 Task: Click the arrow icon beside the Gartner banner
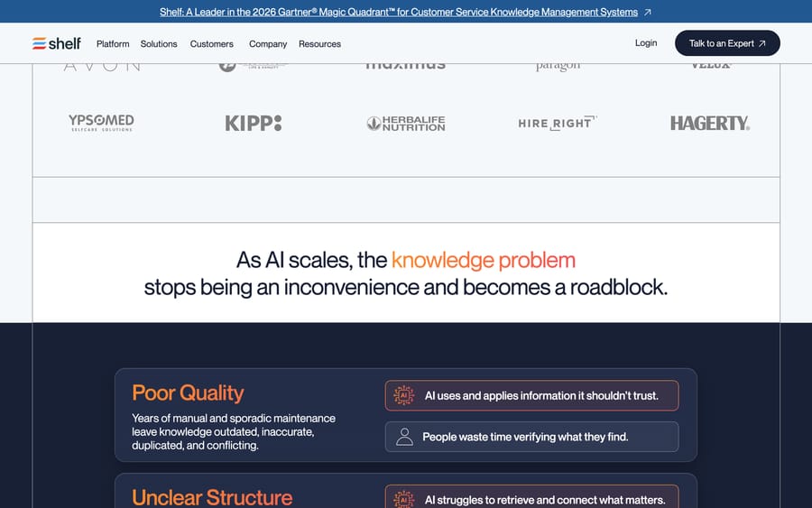coord(647,12)
